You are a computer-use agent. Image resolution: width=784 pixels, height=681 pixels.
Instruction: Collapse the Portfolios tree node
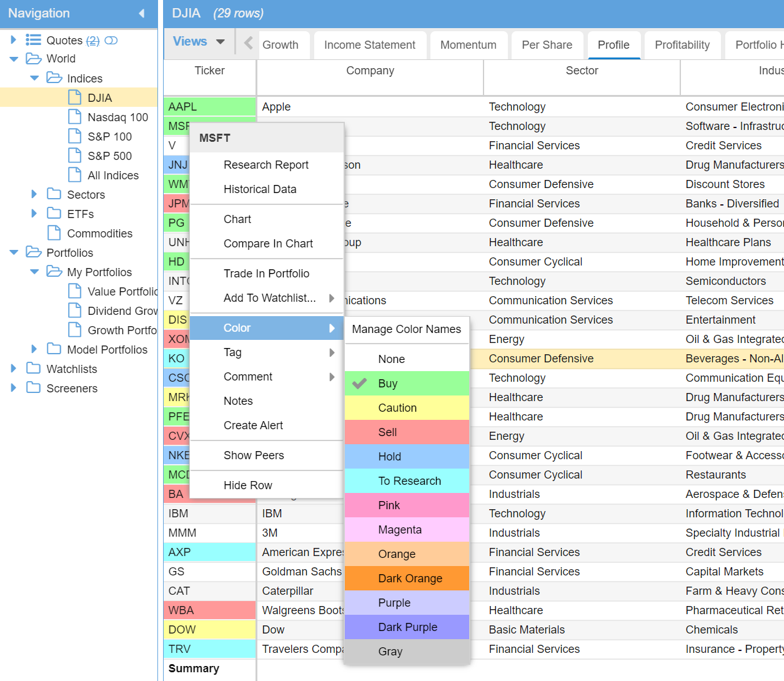(x=14, y=252)
